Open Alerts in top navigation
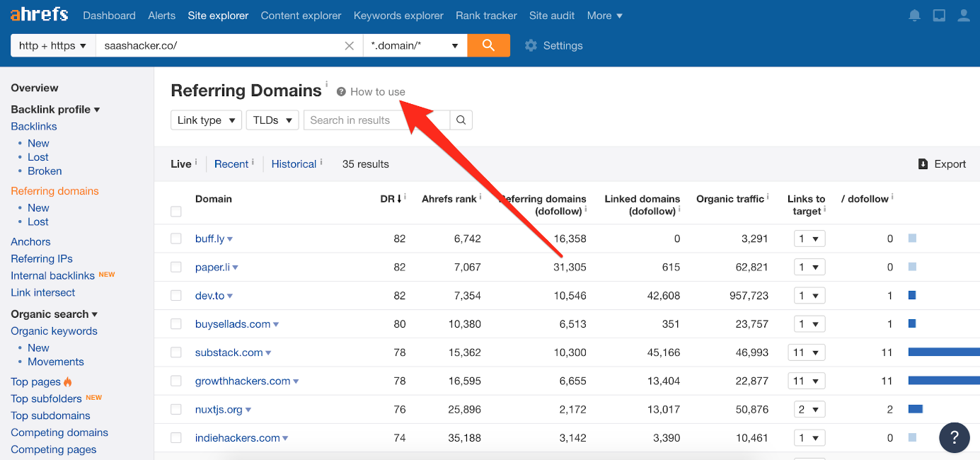 [x=162, y=16]
